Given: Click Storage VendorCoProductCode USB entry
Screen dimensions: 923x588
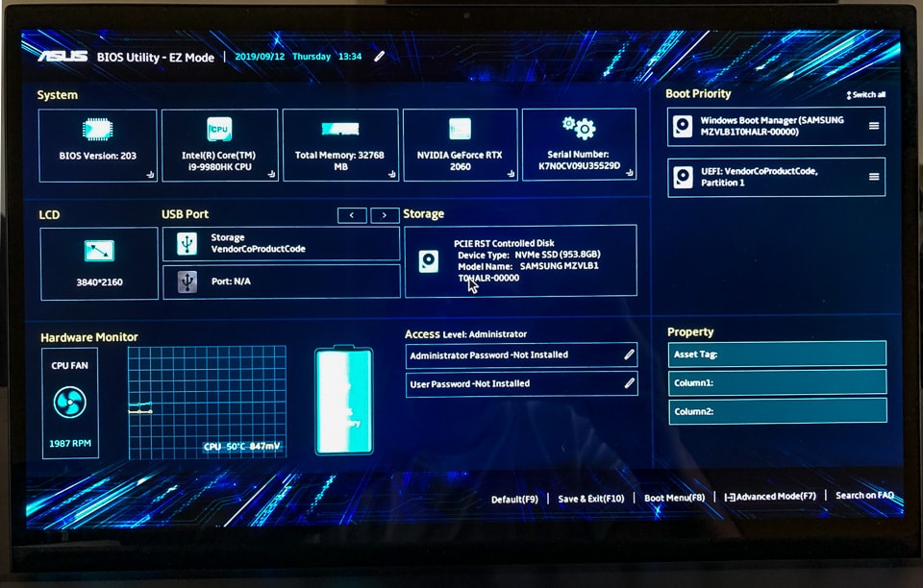Looking at the screenshot, I should point(282,243).
